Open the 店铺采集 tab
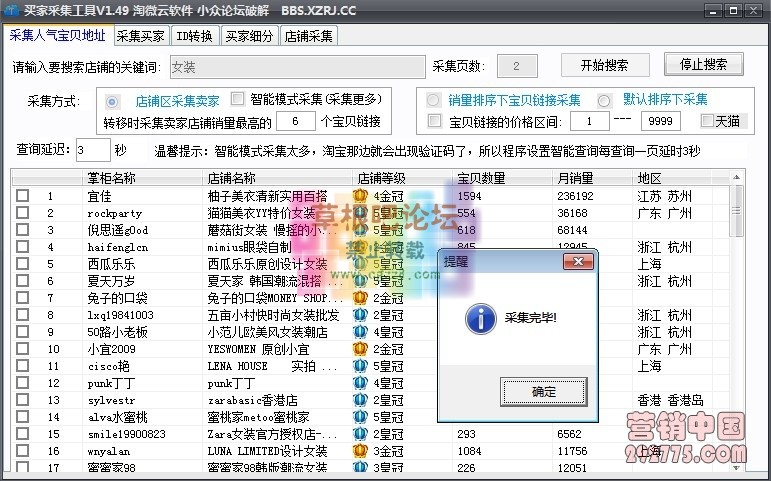771x481 pixels. (309, 36)
